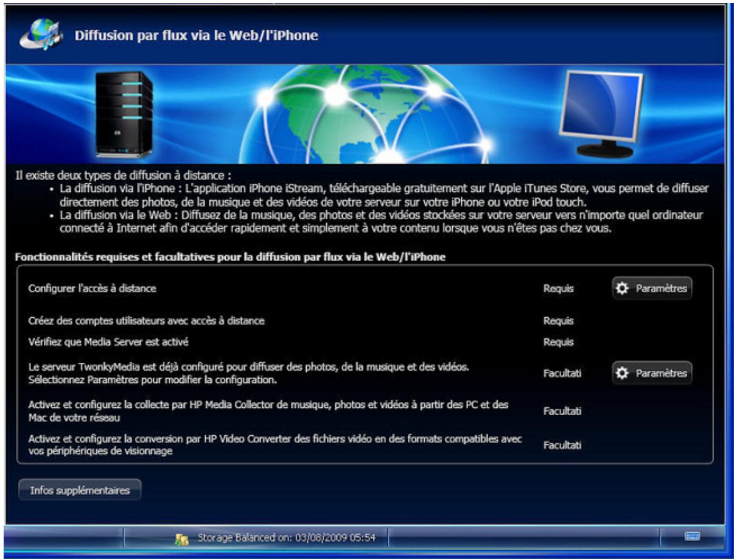Image resolution: width=734 pixels, height=560 pixels.
Task: Open Paramètres for the TwonkyMedia server row
Action: 652,373
